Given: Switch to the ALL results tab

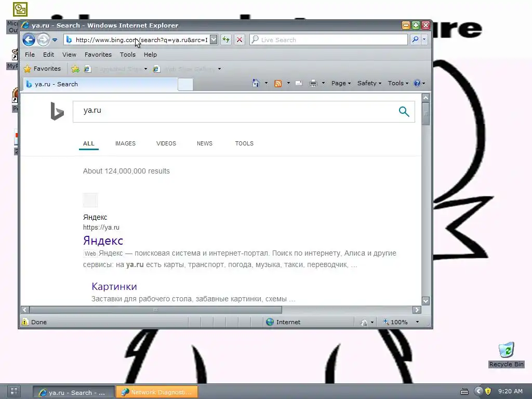Looking at the screenshot, I should pos(88,143).
